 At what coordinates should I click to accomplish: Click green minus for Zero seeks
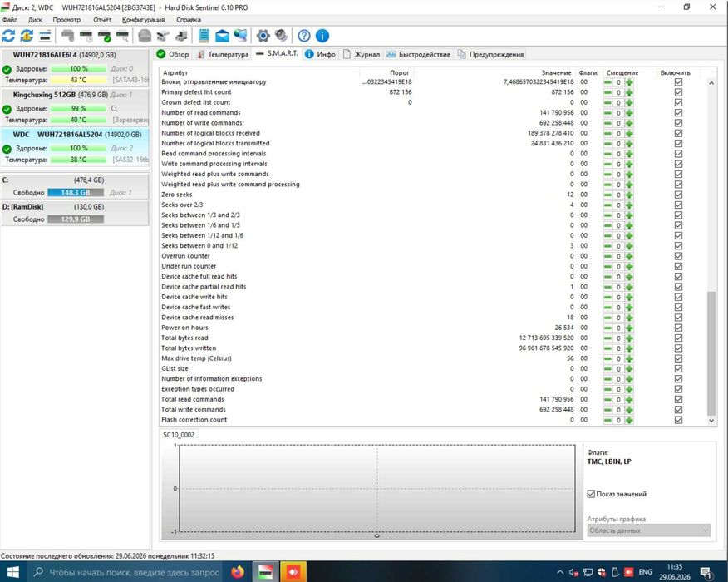point(607,195)
